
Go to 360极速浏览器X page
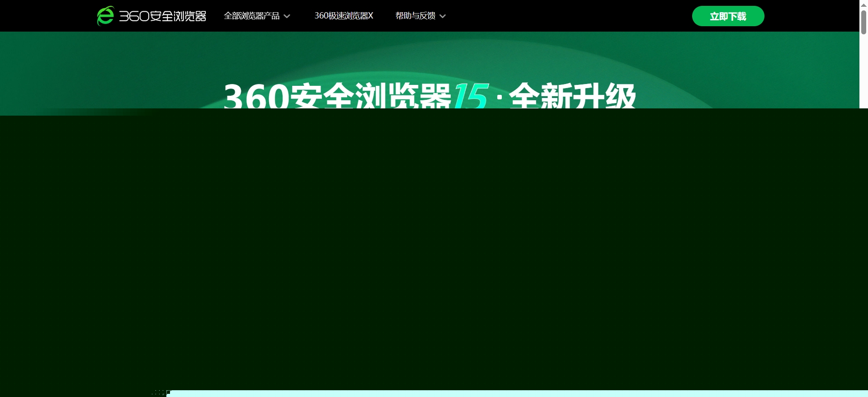(x=344, y=16)
